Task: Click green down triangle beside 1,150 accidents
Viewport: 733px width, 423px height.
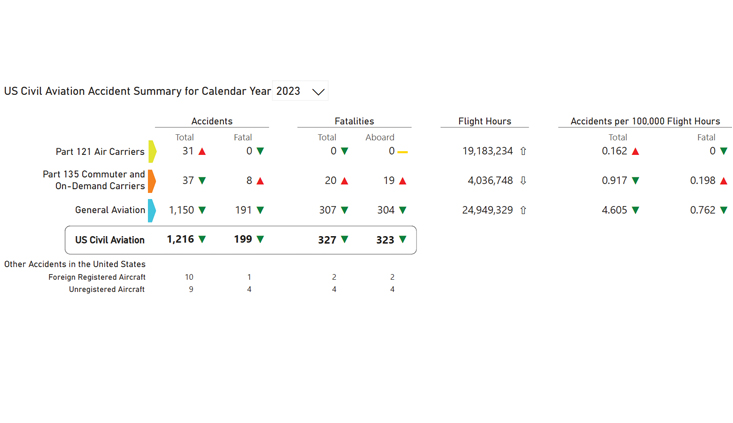Action: point(202,210)
